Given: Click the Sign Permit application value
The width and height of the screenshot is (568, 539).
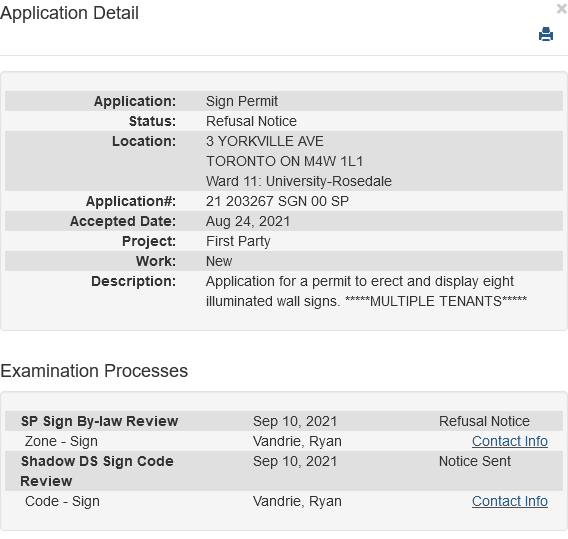Looking at the screenshot, I should coord(242,101).
